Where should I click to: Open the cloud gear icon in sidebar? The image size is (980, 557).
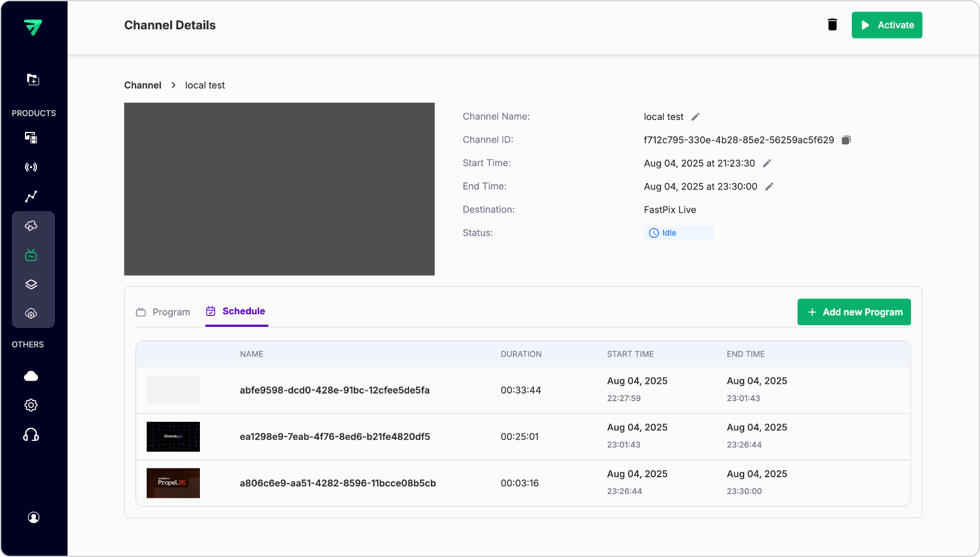click(31, 314)
